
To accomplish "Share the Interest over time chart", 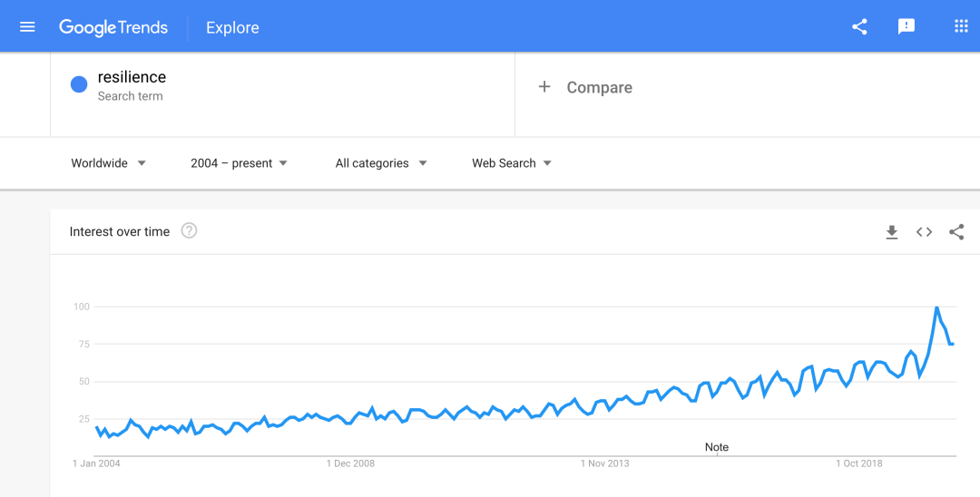I will 956,232.
